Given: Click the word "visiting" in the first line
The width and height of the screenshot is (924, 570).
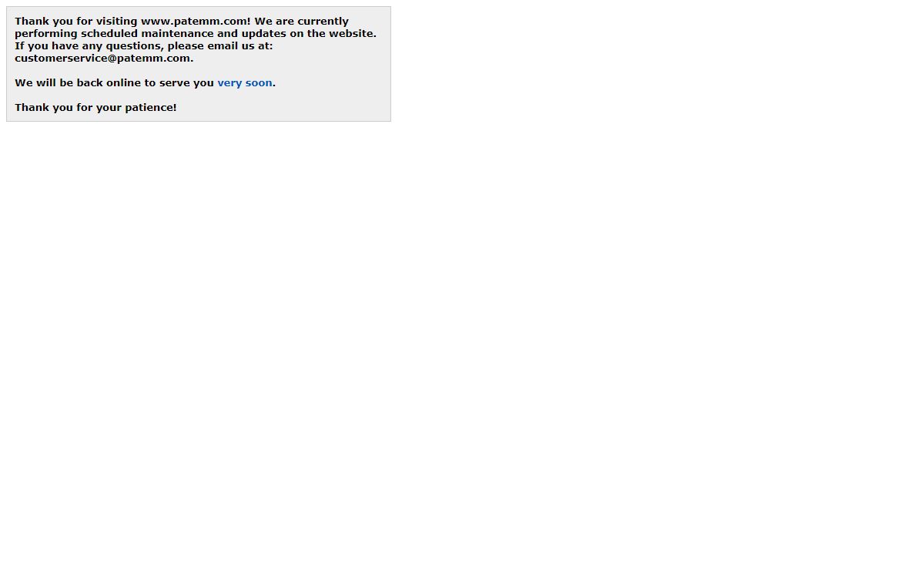Looking at the screenshot, I should coord(117,22).
